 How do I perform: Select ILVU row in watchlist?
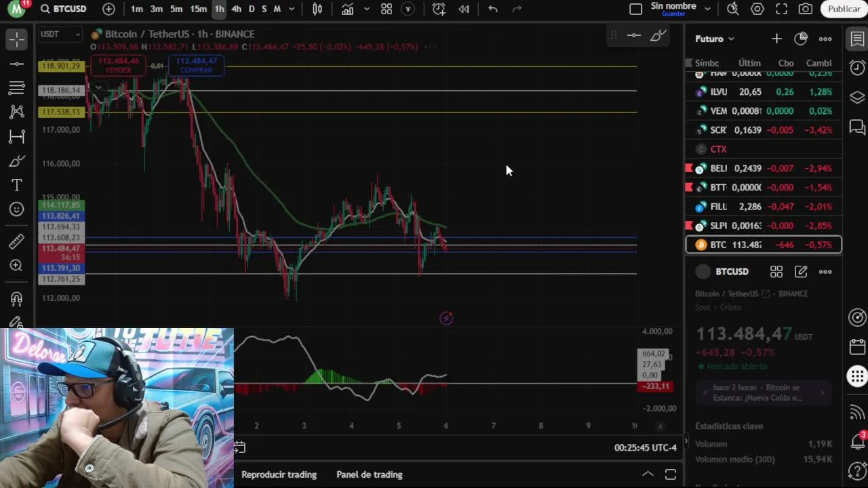click(764, 91)
